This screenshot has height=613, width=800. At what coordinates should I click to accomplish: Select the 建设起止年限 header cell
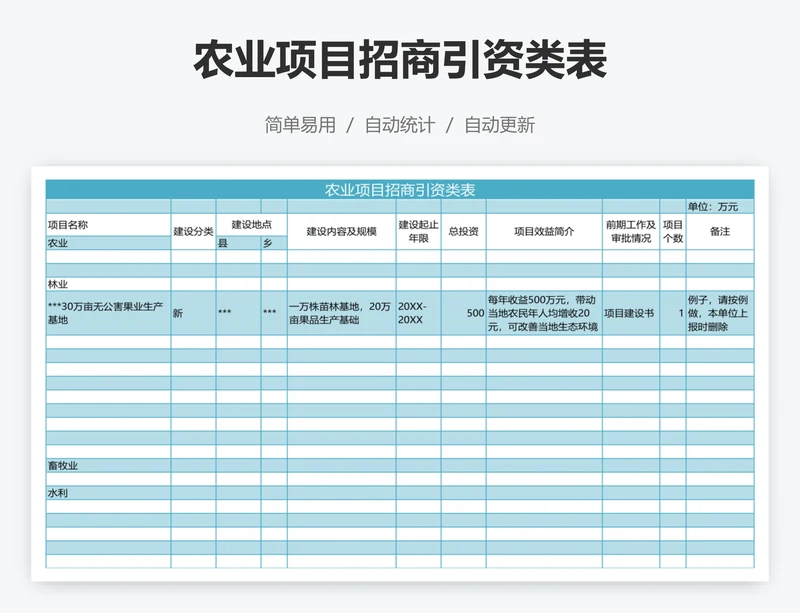click(x=418, y=232)
